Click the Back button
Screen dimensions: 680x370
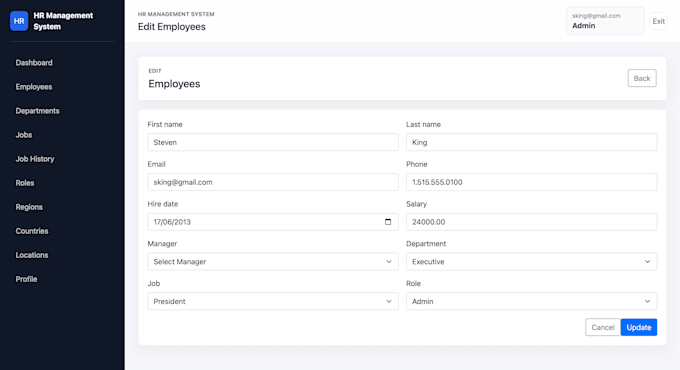coord(642,79)
